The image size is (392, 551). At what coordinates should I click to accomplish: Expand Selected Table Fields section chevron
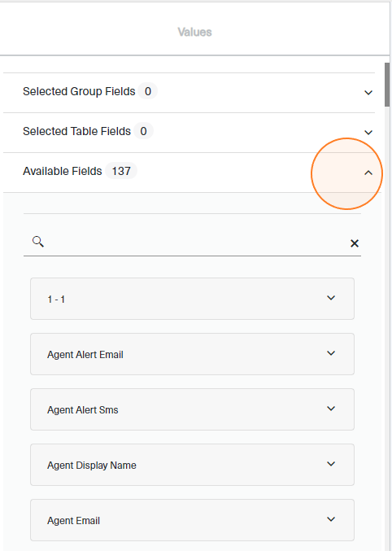[x=368, y=133]
